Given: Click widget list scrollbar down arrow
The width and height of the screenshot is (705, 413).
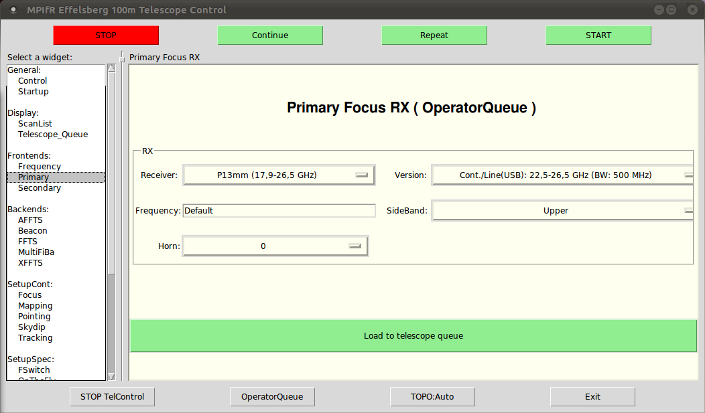Looking at the screenshot, I should (x=112, y=377).
